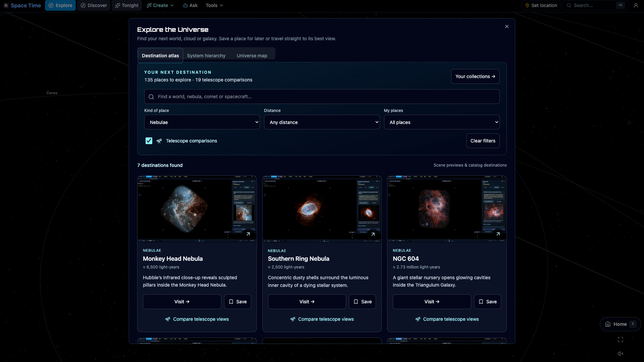This screenshot has height=362, width=644.
Task: Click the Ceres label on the map
Action: (52, 93)
